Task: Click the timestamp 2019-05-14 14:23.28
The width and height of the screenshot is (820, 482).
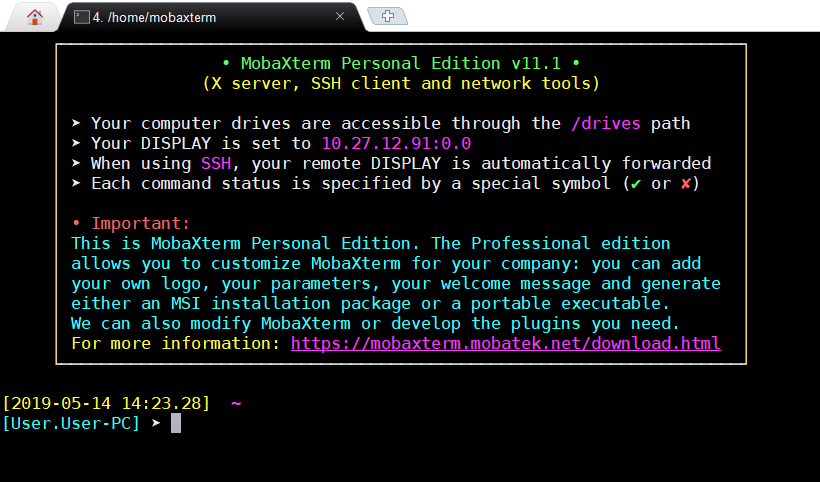Action: click(x=106, y=403)
